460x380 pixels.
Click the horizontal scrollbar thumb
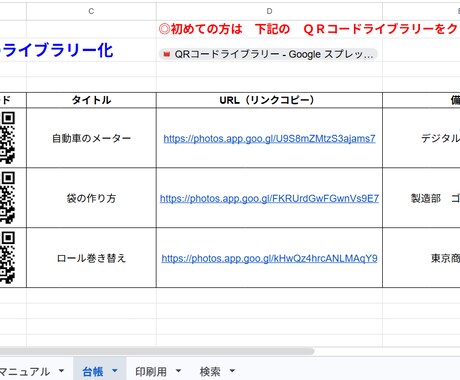coord(157,351)
